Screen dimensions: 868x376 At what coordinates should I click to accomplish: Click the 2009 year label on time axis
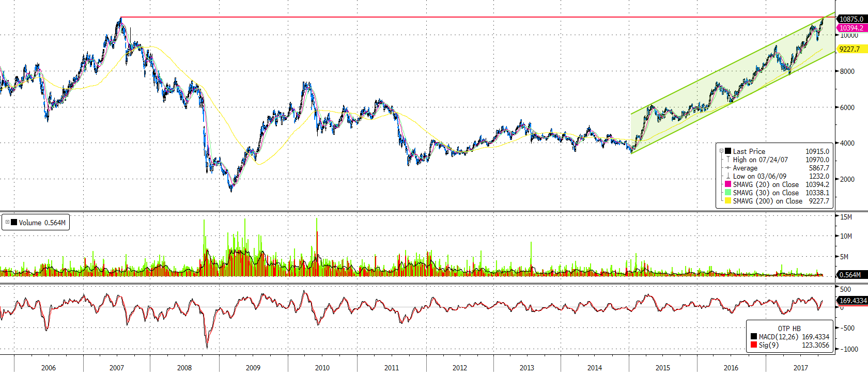(x=253, y=368)
